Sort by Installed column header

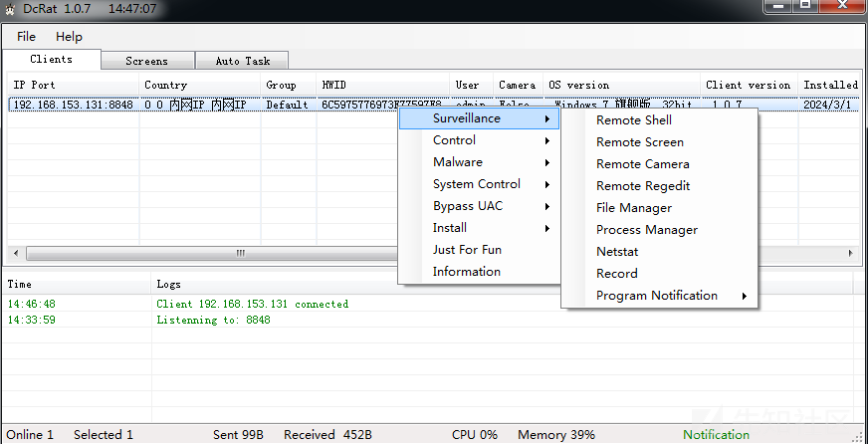pos(829,85)
